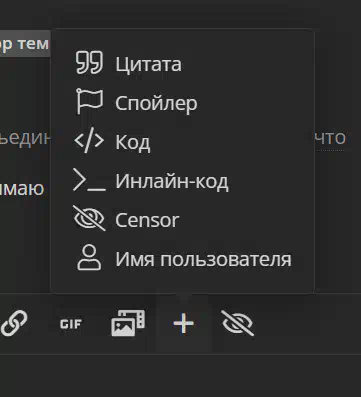This screenshot has height=397, width=361.
Task: Toggle the crossed-eye hide button in toolbar
Action: tap(237, 323)
